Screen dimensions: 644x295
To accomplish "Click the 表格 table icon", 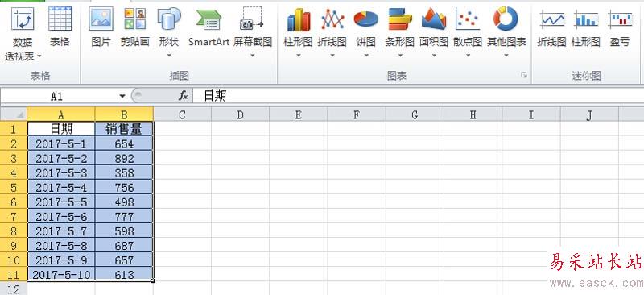I will [60, 19].
